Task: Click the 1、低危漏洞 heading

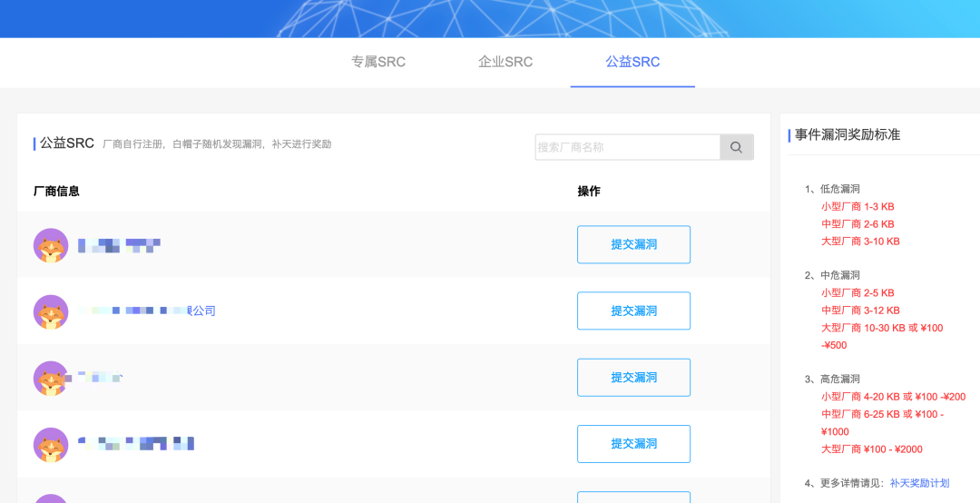Action: tap(832, 189)
